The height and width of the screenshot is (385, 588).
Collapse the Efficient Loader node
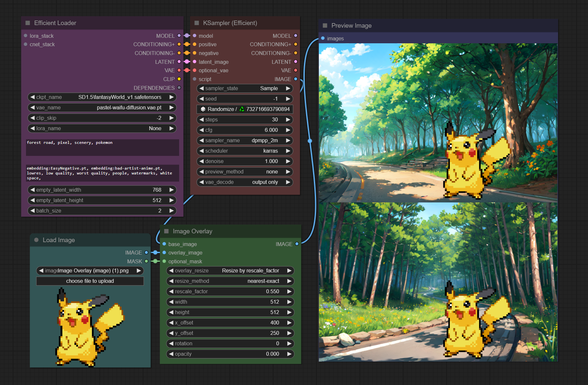click(x=28, y=23)
